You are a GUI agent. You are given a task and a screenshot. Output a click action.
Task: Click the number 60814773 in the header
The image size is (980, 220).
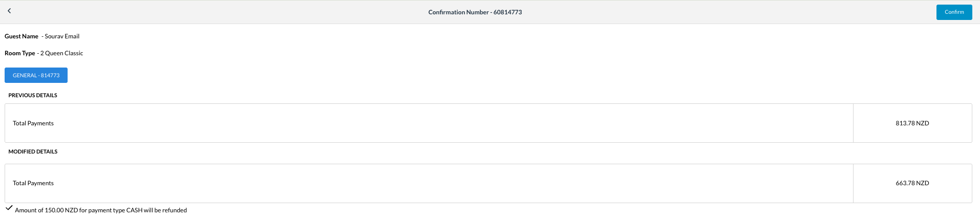coord(507,12)
